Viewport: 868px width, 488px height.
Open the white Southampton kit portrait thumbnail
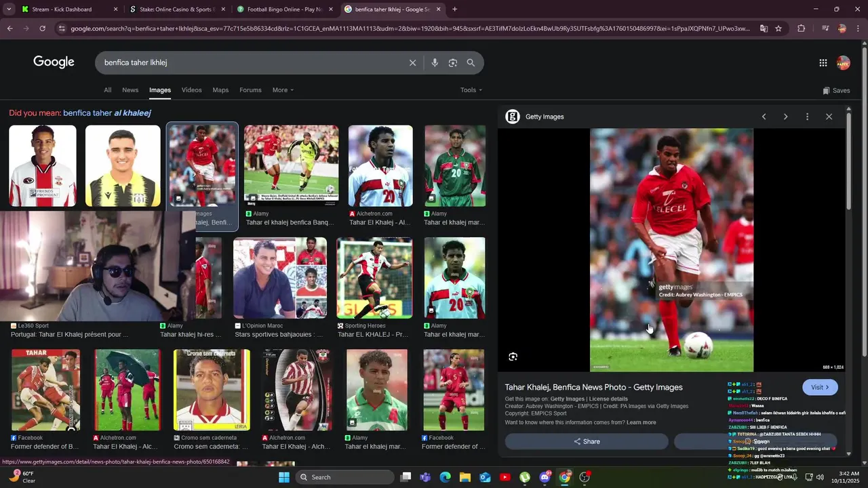coord(43,165)
